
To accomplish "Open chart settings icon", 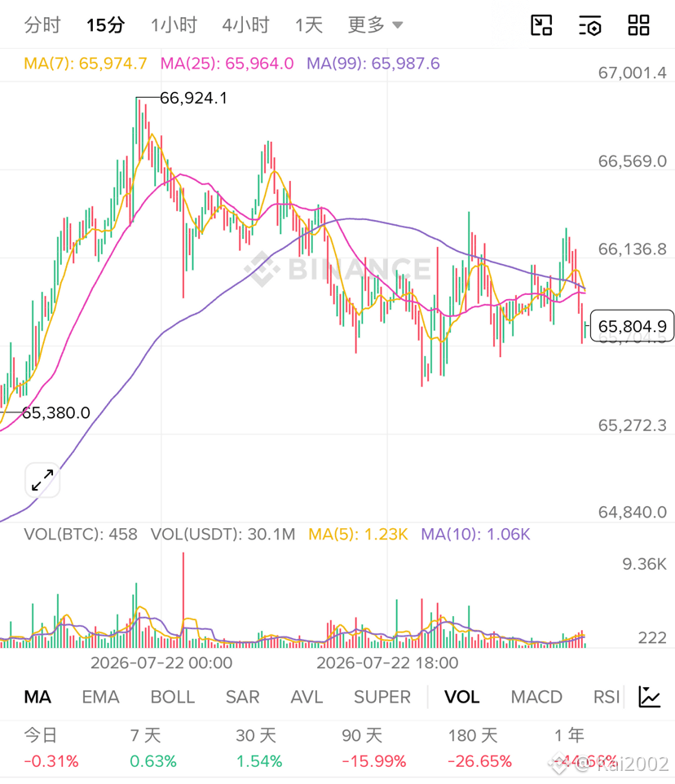I will point(590,25).
